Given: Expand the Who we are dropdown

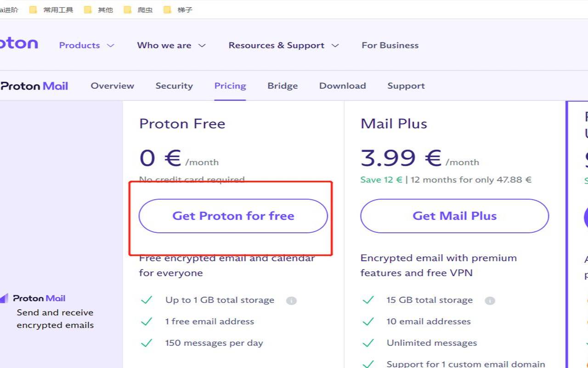Looking at the screenshot, I should click(171, 46).
